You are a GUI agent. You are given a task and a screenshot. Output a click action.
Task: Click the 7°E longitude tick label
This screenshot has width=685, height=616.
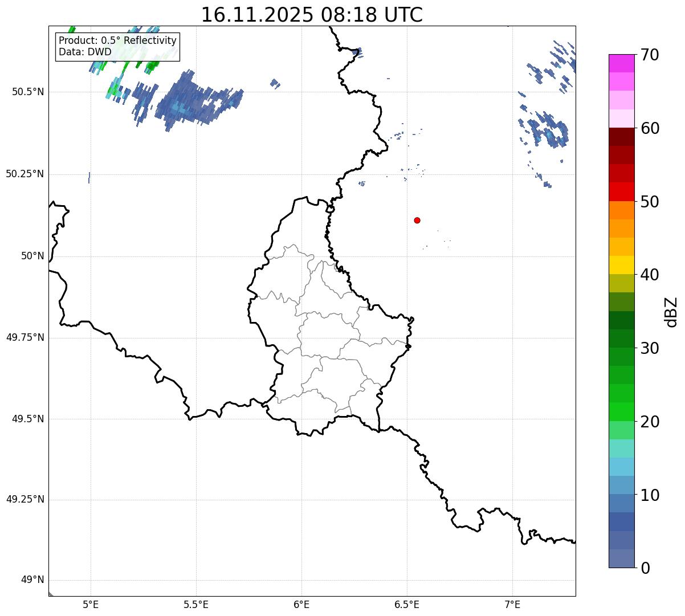coord(513,605)
